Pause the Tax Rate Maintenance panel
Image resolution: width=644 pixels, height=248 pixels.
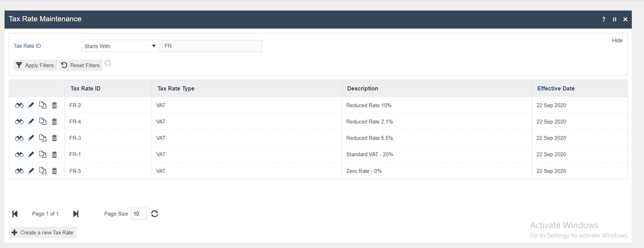click(614, 19)
